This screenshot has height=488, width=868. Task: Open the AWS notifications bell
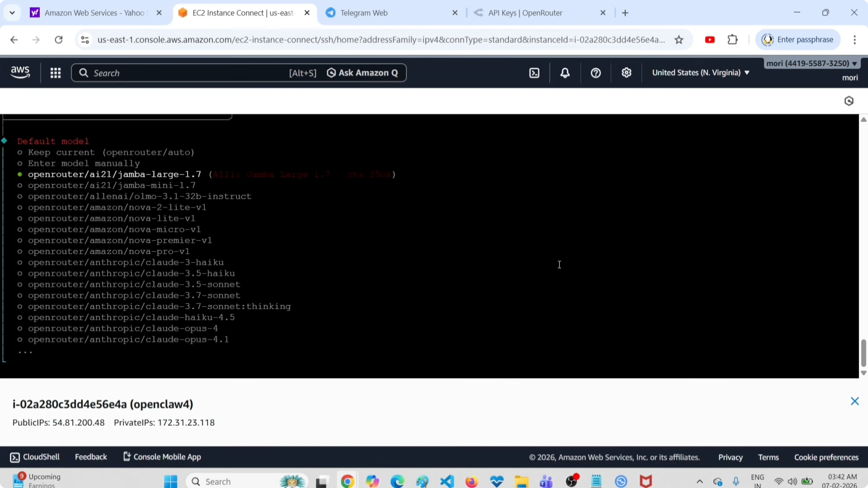click(565, 73)
